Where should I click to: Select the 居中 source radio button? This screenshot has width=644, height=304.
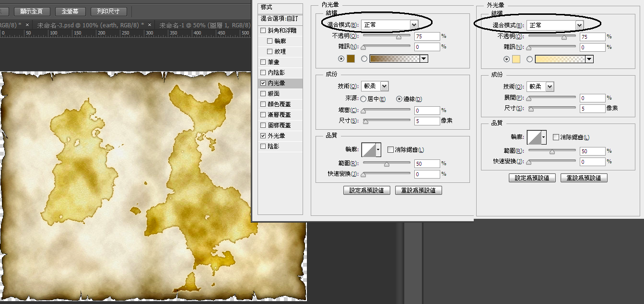pyautogui.click(x=363, y=99)
